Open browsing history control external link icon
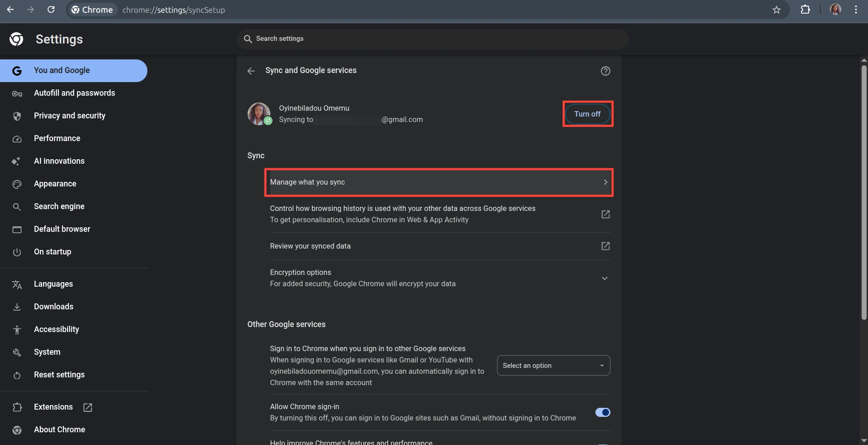Viewport: 868px width, 445px height. 605,214
